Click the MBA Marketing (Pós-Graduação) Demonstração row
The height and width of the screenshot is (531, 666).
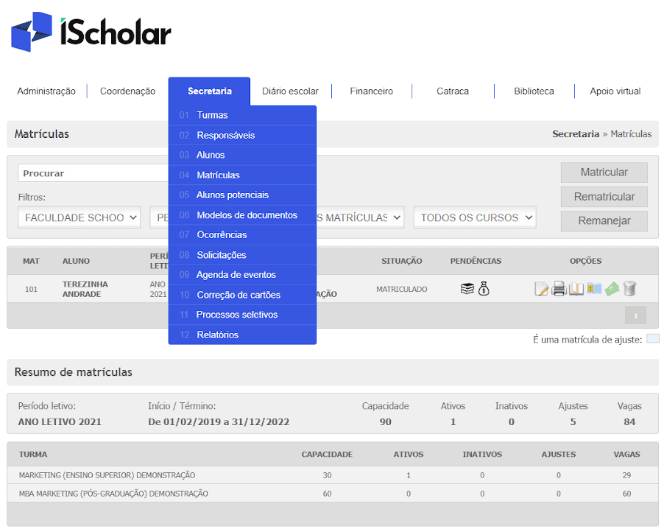coord(333,494)
